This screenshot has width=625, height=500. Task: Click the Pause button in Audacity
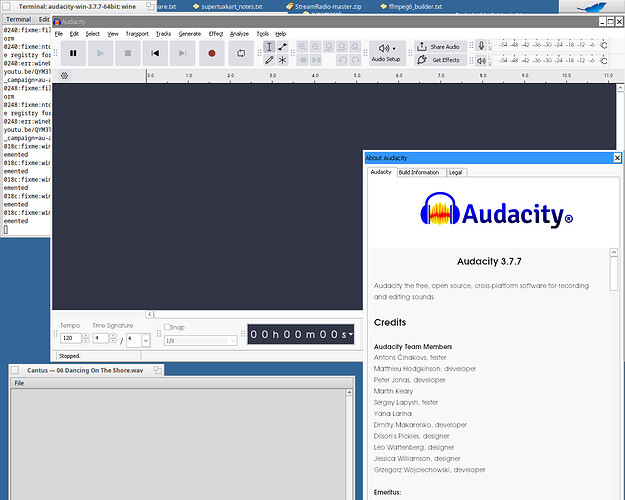73,53
